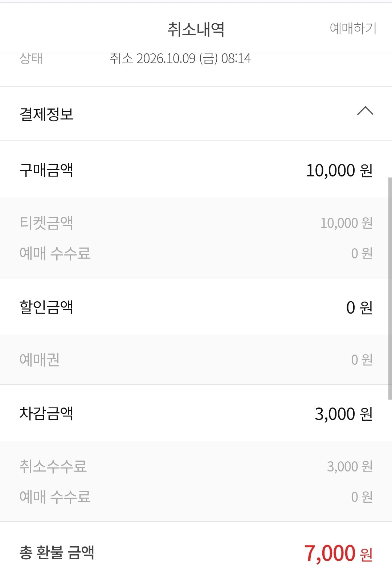This screenshot has width=392, height=580.
Task: Tap the 구매금액 row label
Action: coord(46,170)
